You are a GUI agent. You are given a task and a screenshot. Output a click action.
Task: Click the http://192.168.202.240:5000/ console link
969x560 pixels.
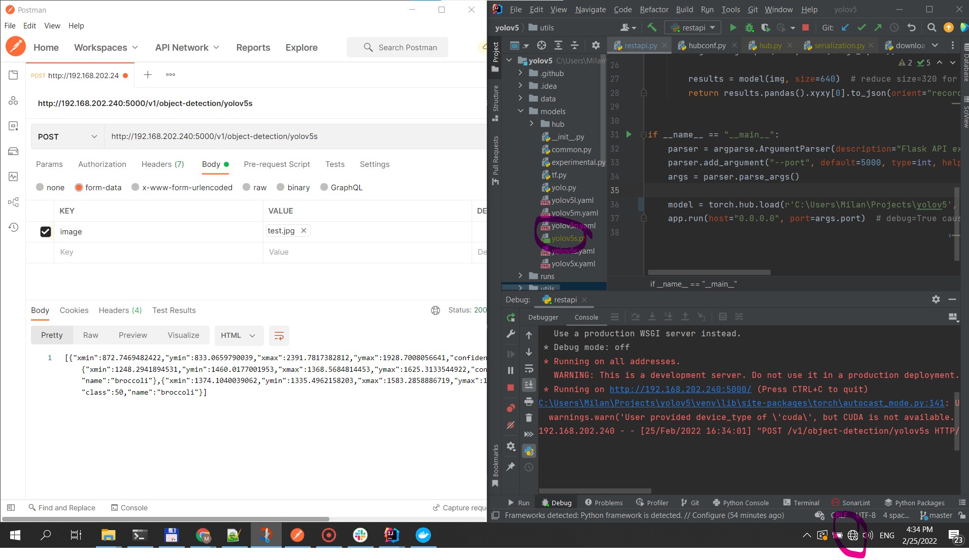pyautogui.click(x=680, y=390)
